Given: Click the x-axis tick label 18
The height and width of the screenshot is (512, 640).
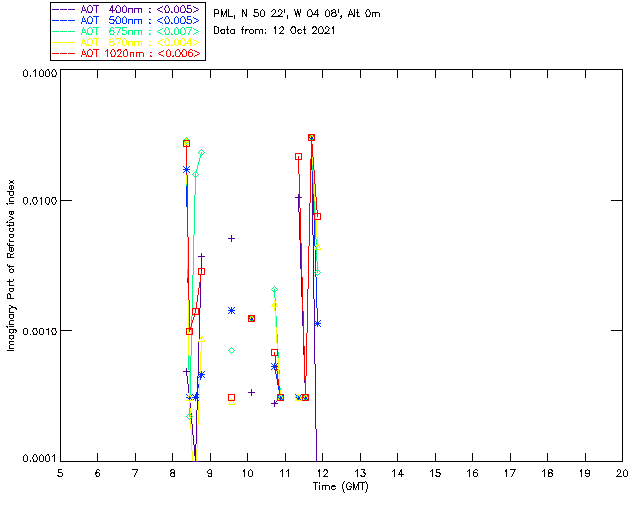Looking at the screenshot, I should pos(547,473).
